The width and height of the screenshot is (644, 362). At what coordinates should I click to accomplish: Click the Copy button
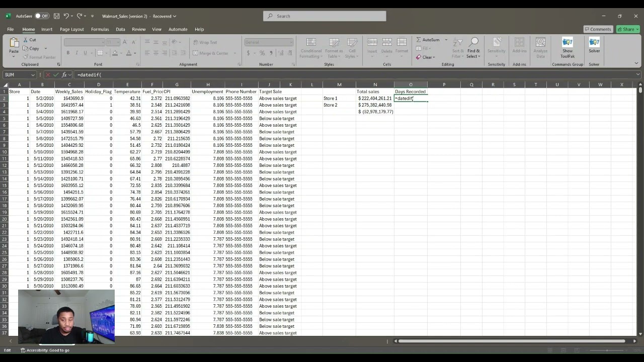31,49
